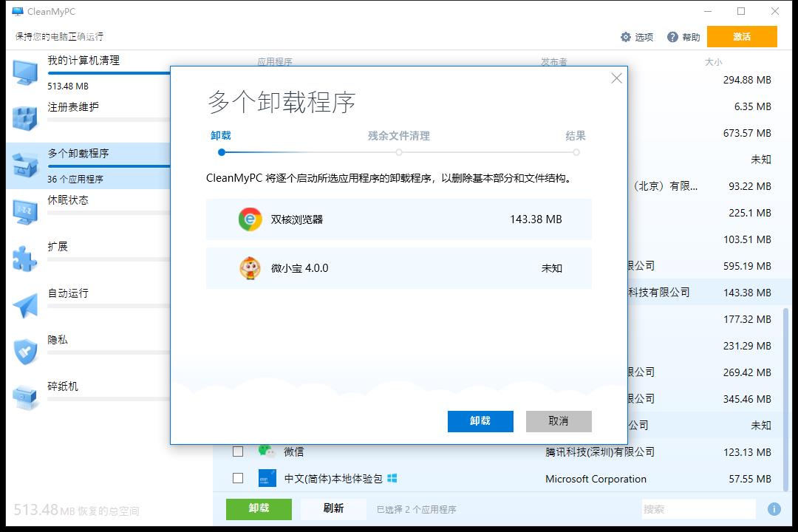Screen dimensions: 798x532
Task: Open My Computer cleanup monitor icon
Action: tap(25, 72)
